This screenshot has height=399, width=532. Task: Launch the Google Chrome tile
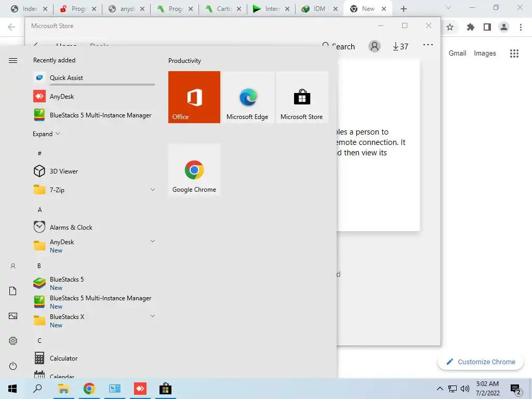pos(194,170)
